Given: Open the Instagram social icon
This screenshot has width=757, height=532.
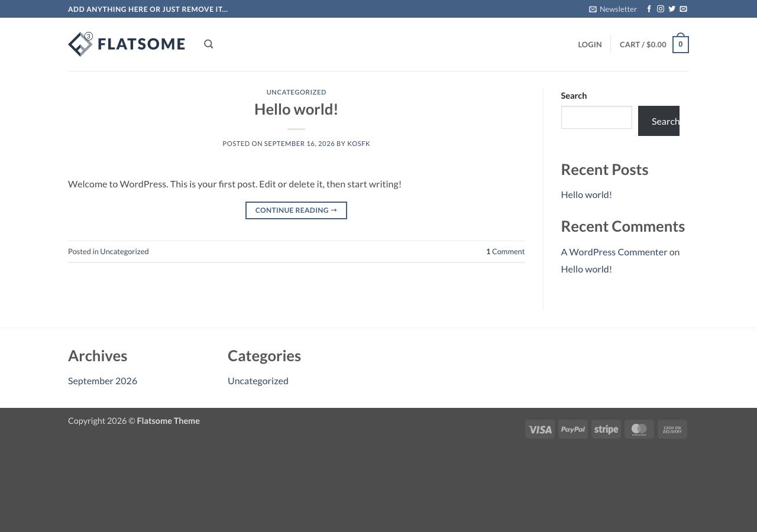Looking at the screenshot, I should point(661,9).
